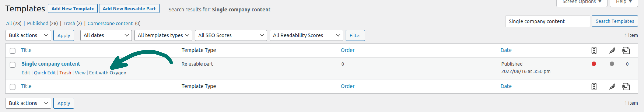Click the Add New Reusable Part button

click(x=129, y=8)
